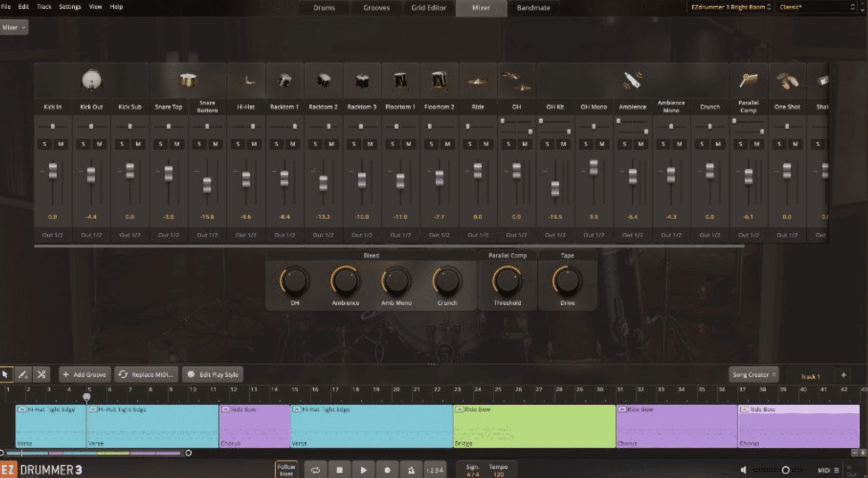
Task: Click the Racktom 3 drum icon
Action: click(x=362, y=81)
